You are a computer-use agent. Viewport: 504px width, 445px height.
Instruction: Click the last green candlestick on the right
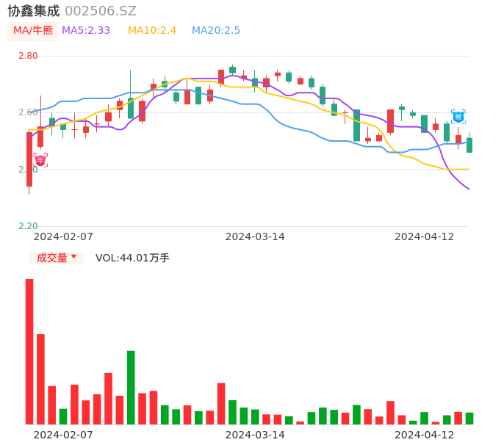[x=469, y=145]
